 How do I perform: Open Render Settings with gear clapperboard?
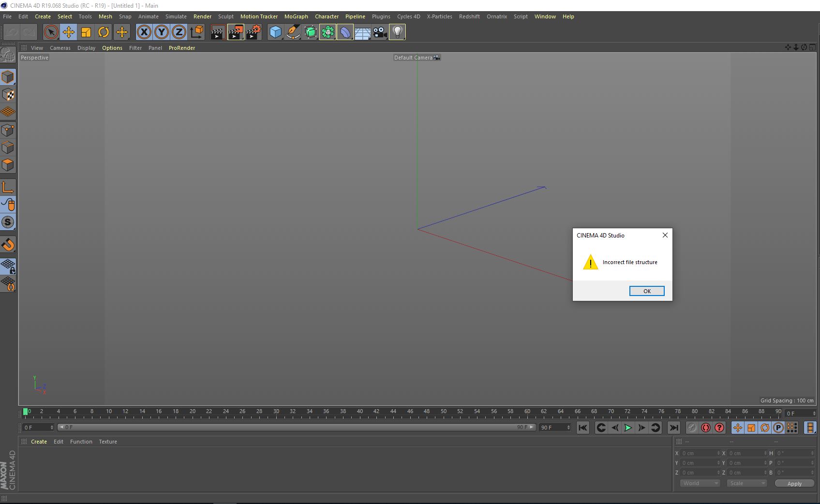point(253,32)
